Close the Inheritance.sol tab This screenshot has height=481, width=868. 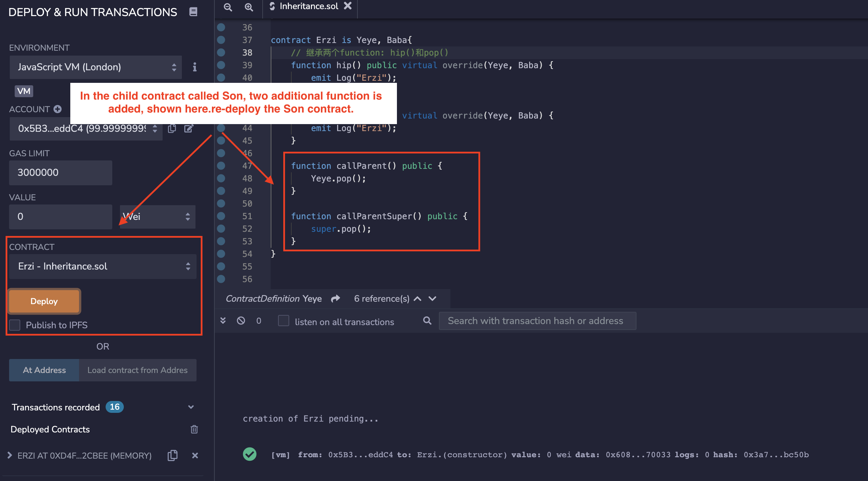(348, 6)
